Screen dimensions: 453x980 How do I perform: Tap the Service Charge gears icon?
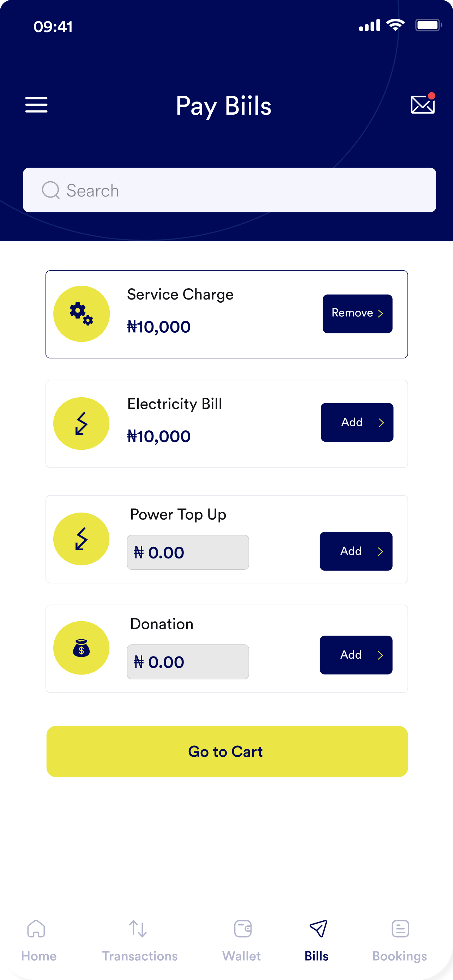(81, 314)
